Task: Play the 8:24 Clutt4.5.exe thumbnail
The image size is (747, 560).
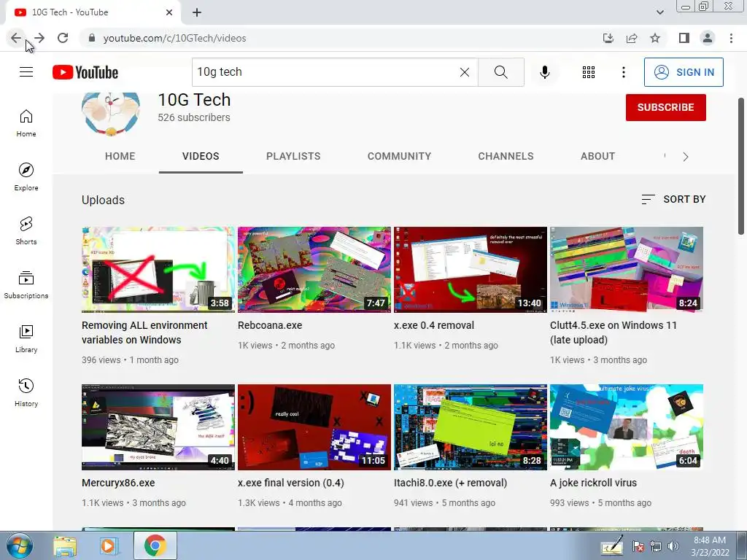Action: (627, 270)
